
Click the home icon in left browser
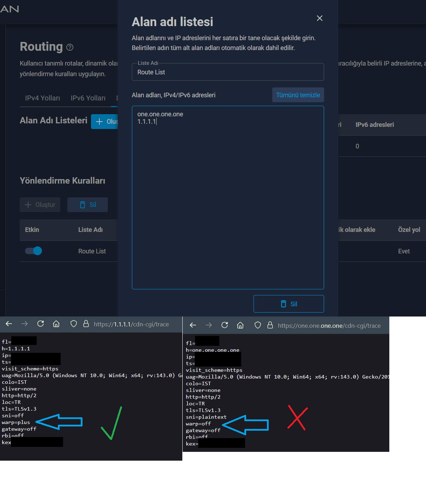pos(56,324)
